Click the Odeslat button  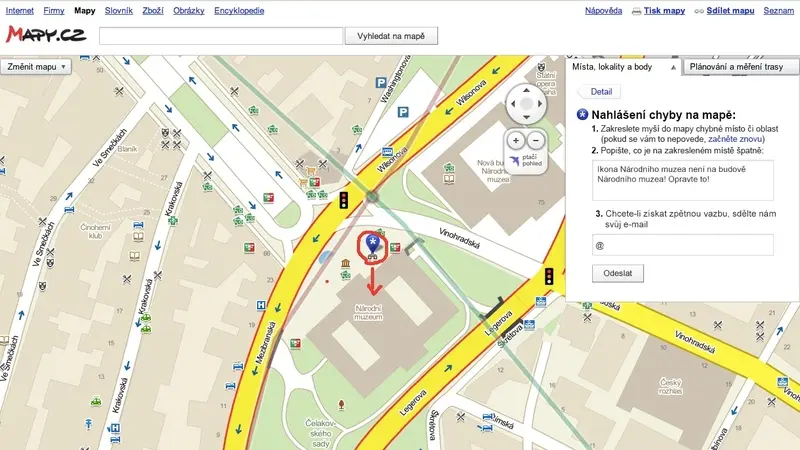[x=617, y=273]
